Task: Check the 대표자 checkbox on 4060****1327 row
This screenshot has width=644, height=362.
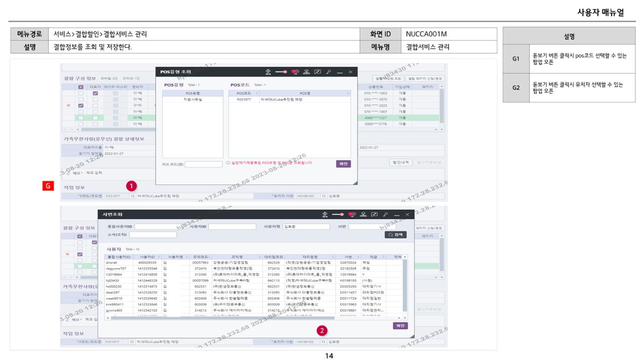Action: point(96,118)
